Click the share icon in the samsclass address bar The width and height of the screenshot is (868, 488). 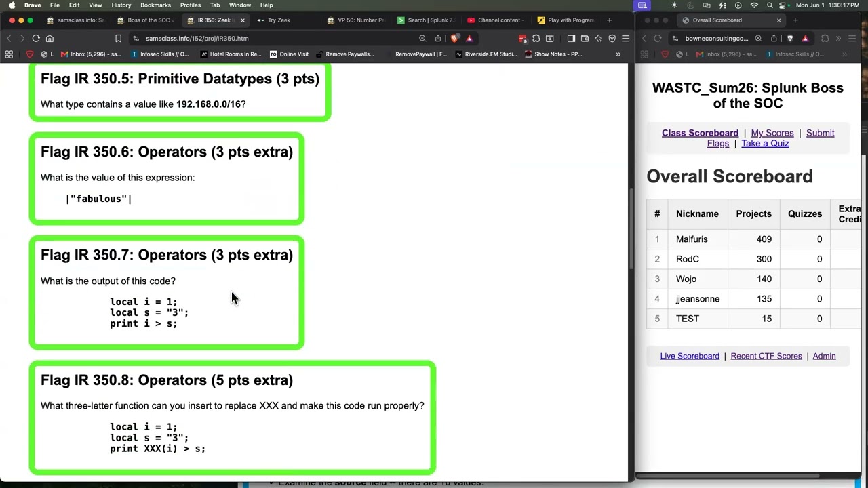point(438,39)
